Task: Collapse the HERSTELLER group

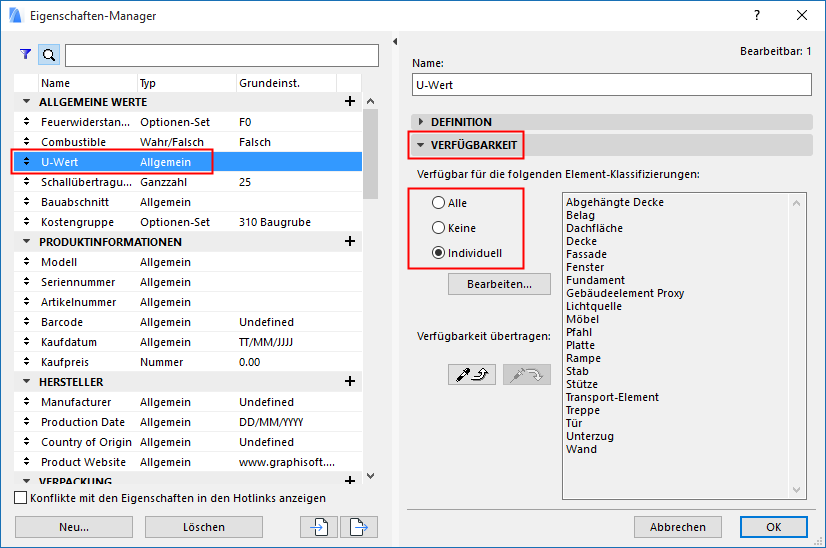Action: click(26, 381)
